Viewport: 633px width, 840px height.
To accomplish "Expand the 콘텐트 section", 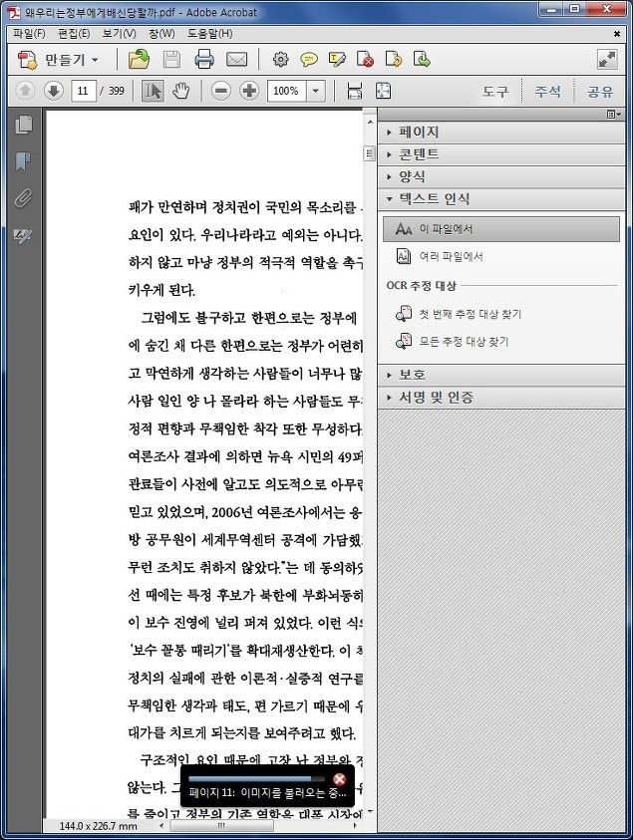I will pos(501,154).
